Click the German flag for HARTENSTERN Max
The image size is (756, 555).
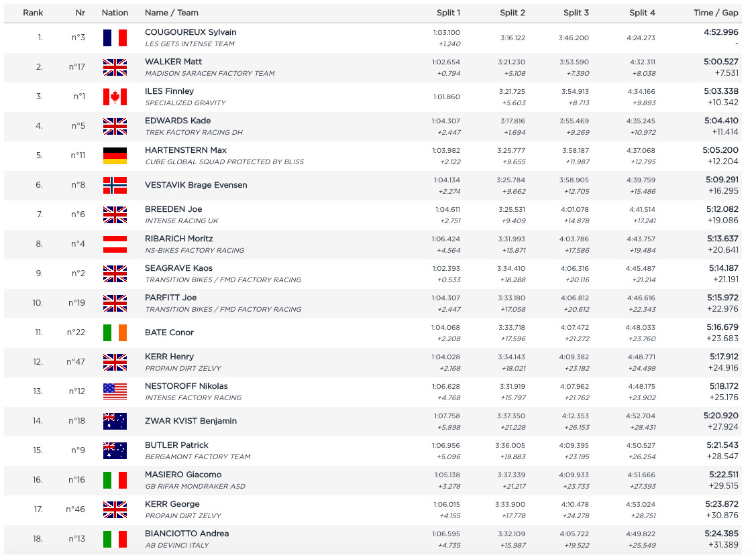click(x=115, y=156)
